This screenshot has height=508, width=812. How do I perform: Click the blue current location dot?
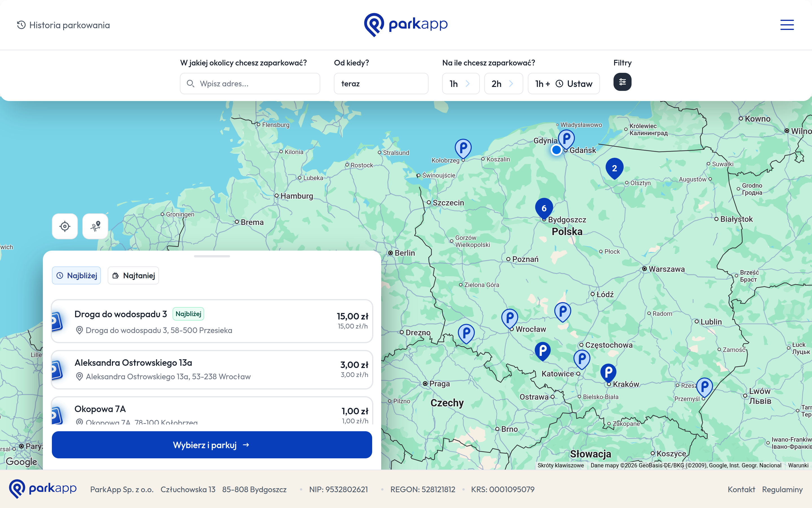tap(556, 150)
